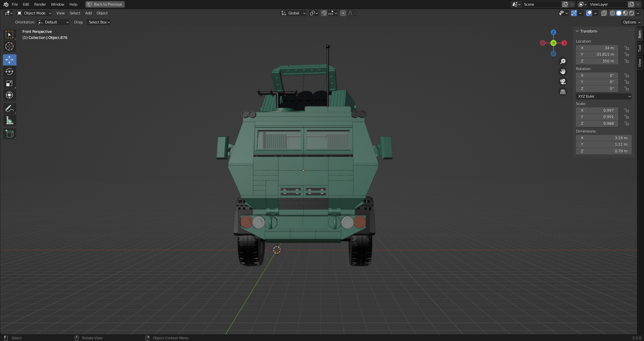Pick the Measure tool
This screenshot has width=644, height=341.
(x=9, y=120)
